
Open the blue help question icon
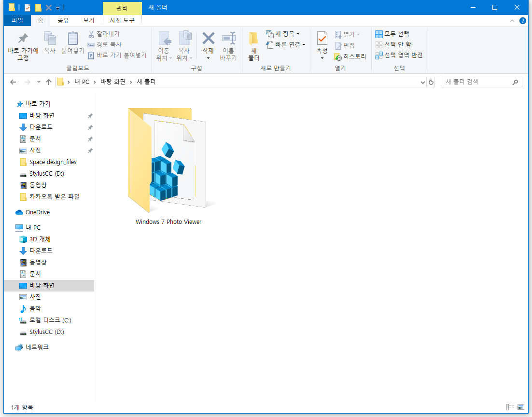[522, 21]
